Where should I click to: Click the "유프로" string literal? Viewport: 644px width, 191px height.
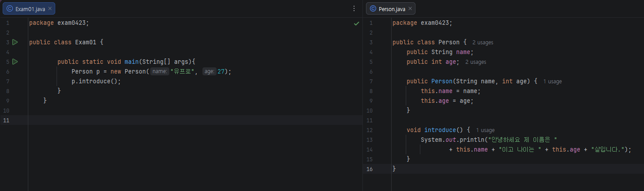pos(183,71)
